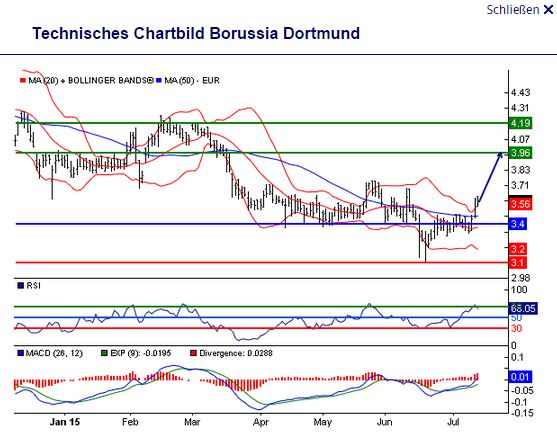This screenshot has height=437, width=557.
Task: Click the RSI 100 axis value
Action: coord(519,290)
